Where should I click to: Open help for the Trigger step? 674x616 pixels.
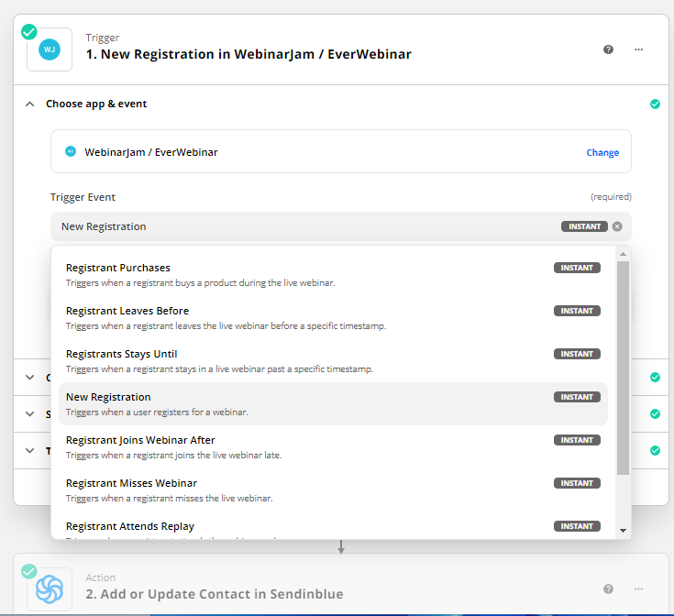coord(608,49)
